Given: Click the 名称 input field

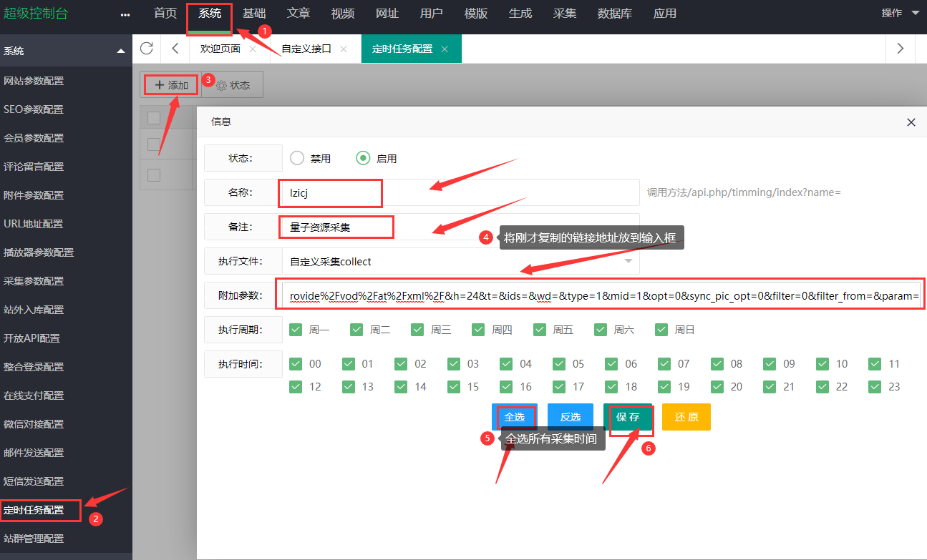Looking at the screenshot, I should coord(330,192).
